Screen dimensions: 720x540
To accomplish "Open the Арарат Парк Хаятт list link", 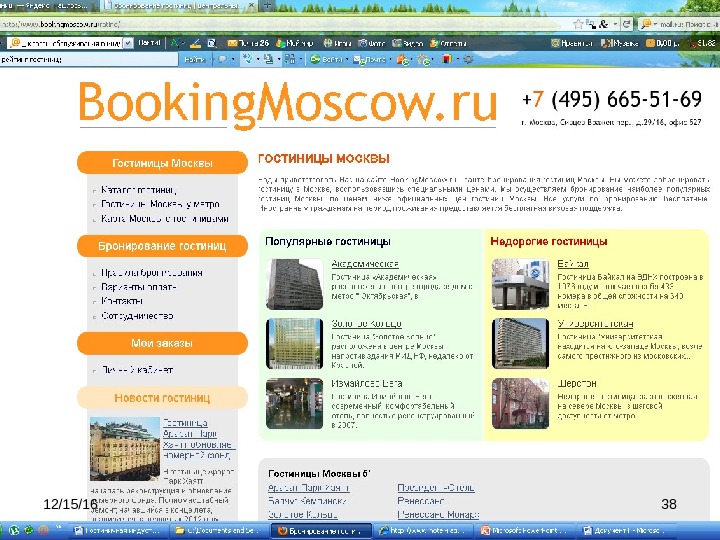I will click(308, 488).
